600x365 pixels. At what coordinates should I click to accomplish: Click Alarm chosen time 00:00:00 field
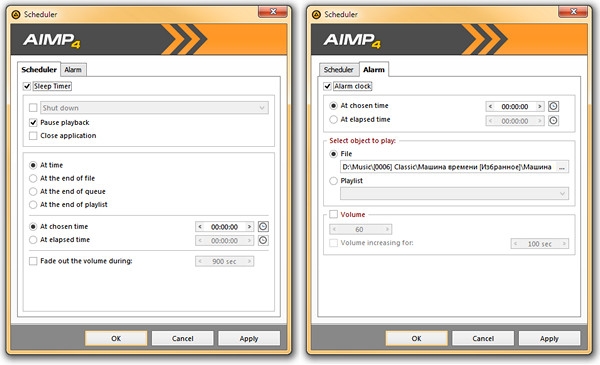click(x=515, y=106)
